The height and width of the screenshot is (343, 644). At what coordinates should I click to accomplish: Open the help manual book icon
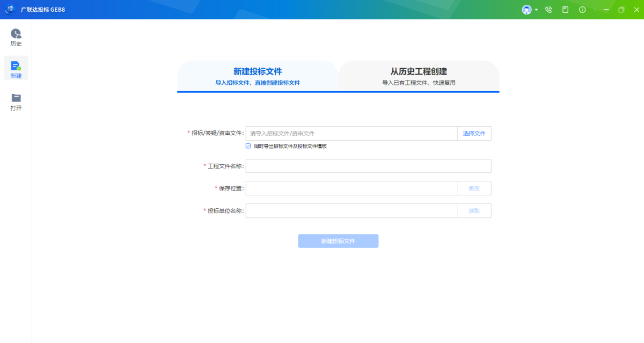click(565, 10)
